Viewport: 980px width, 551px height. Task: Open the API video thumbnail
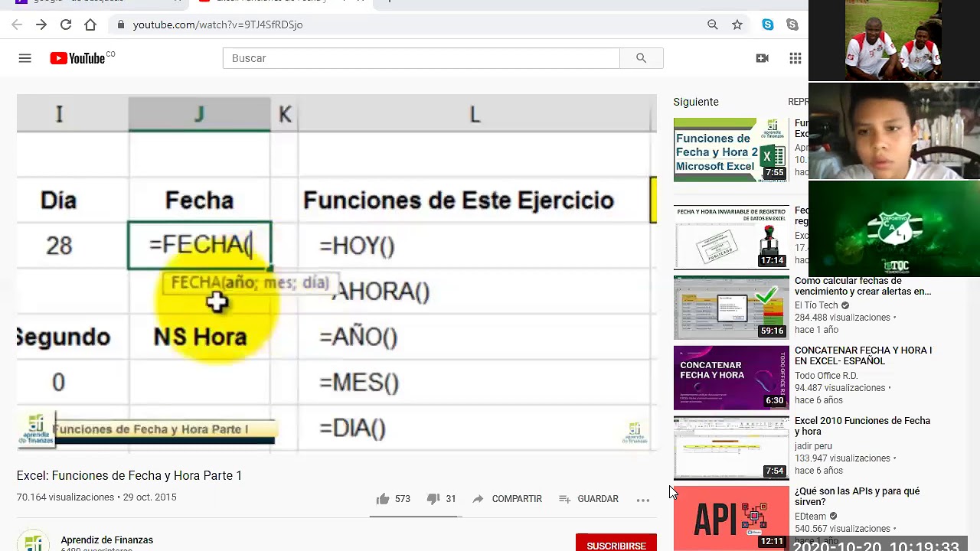pyautogui.click(x=731, y=519)
